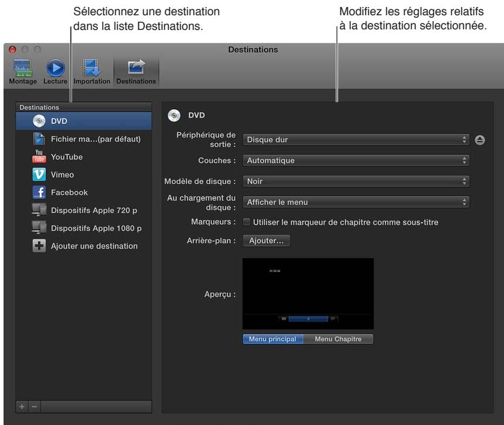Image resolution: width=504 pixels, height=425 pixels.
Task: Click the Marqueurs : label
Action: click(213, 222)
